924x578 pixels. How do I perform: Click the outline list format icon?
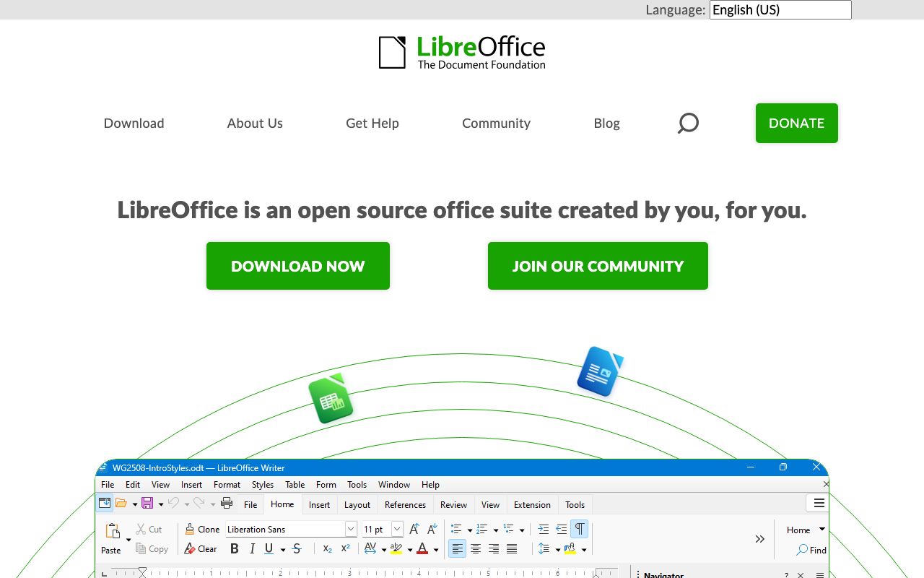[509, 530]
